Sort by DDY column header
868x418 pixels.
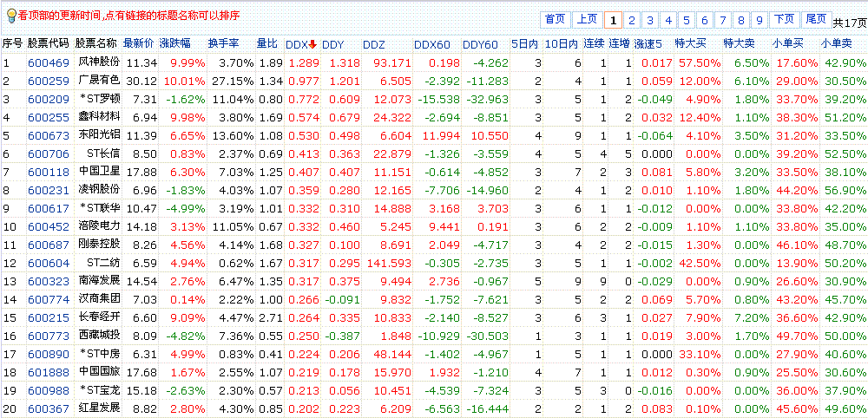point(332,44)
